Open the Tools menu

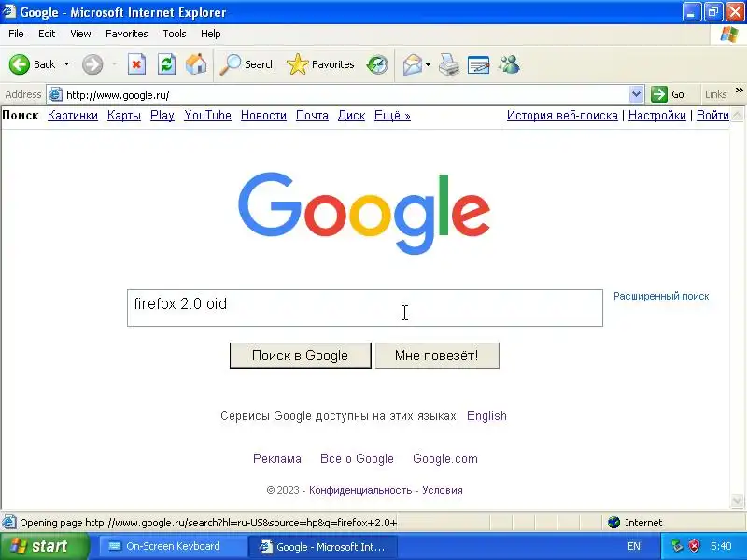(x=175, y=34)
